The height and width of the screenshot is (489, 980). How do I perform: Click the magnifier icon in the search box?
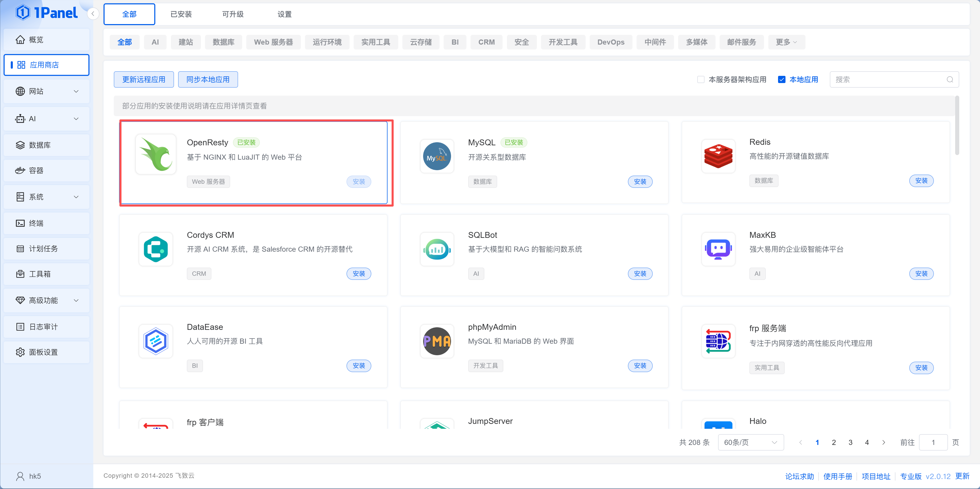950,79
